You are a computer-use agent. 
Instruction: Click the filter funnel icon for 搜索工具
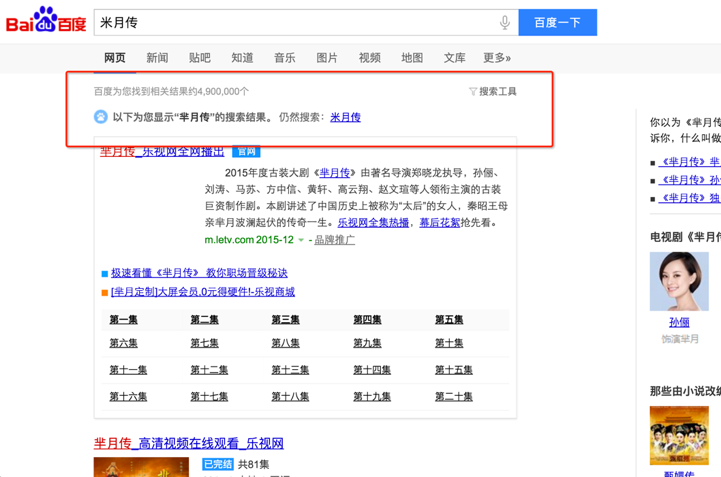[473, 92]
